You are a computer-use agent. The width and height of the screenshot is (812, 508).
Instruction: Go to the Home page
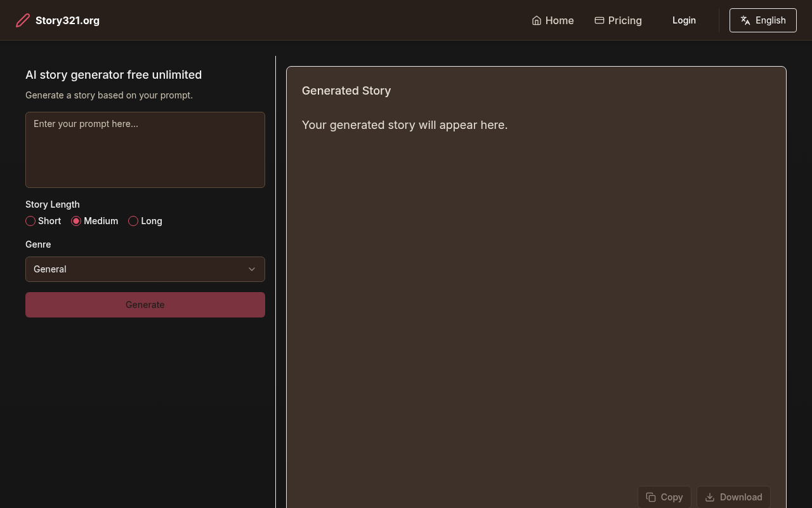coord(559,20)
